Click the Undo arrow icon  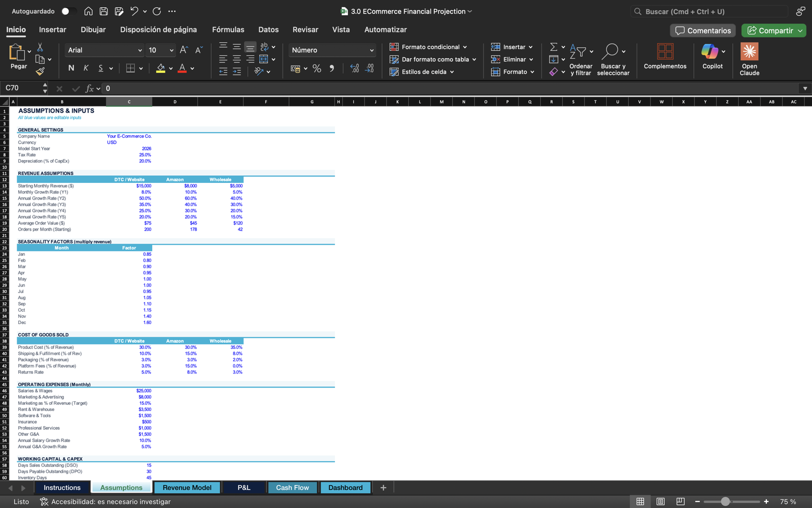(x=134, y=11)
